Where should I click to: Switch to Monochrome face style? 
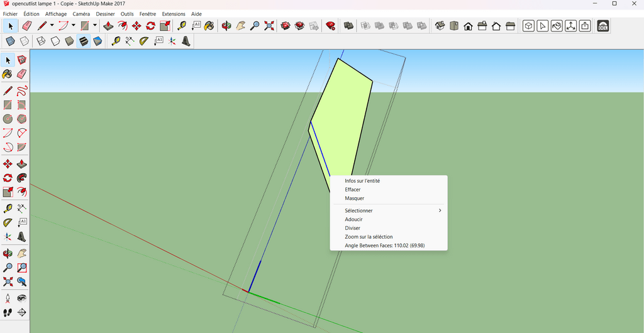(x=97, y=41)
